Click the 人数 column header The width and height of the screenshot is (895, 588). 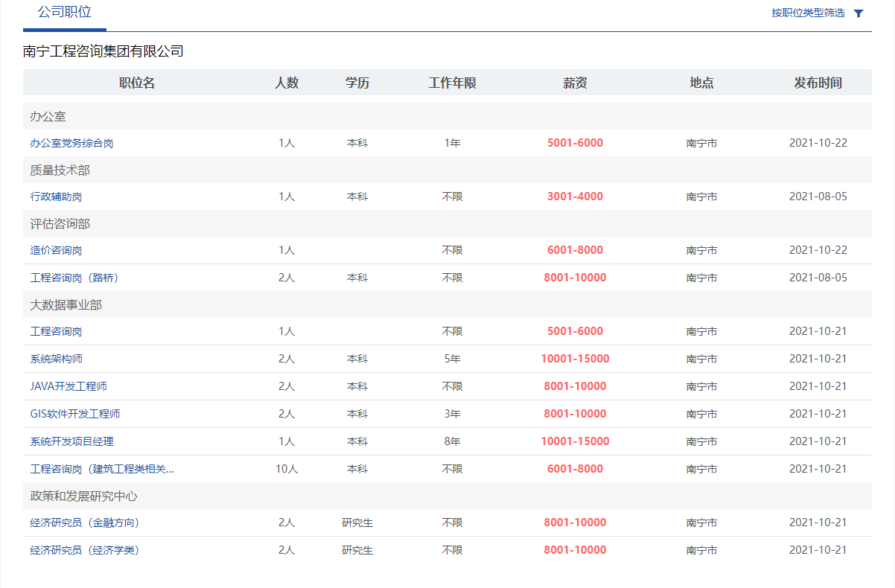point(287,83)
